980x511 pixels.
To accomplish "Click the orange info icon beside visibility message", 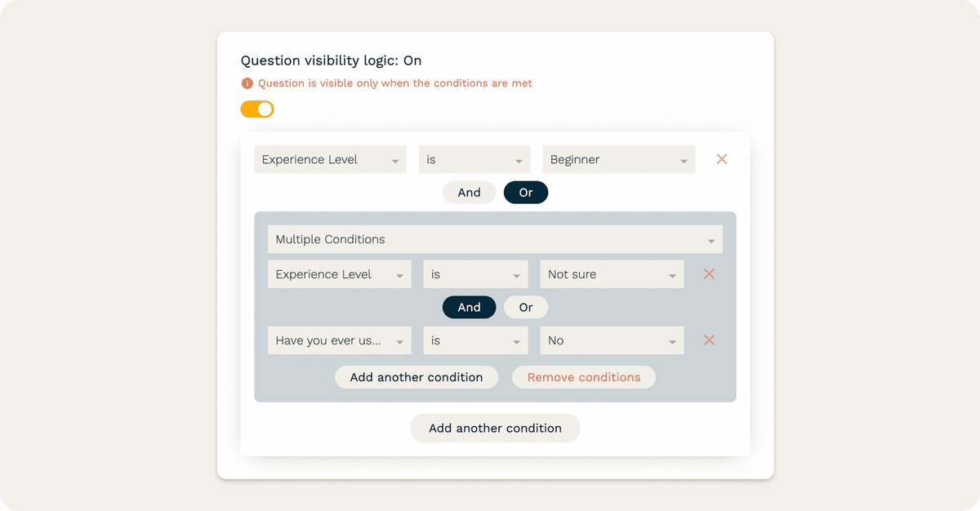I will click(x=247, y=83).
